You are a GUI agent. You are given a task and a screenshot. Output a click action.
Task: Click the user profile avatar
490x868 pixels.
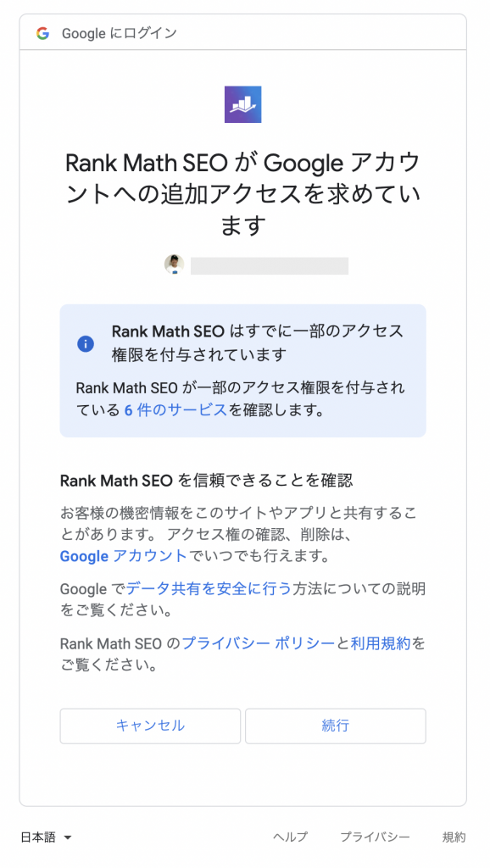pyautogui.click(x=174, y=264)
